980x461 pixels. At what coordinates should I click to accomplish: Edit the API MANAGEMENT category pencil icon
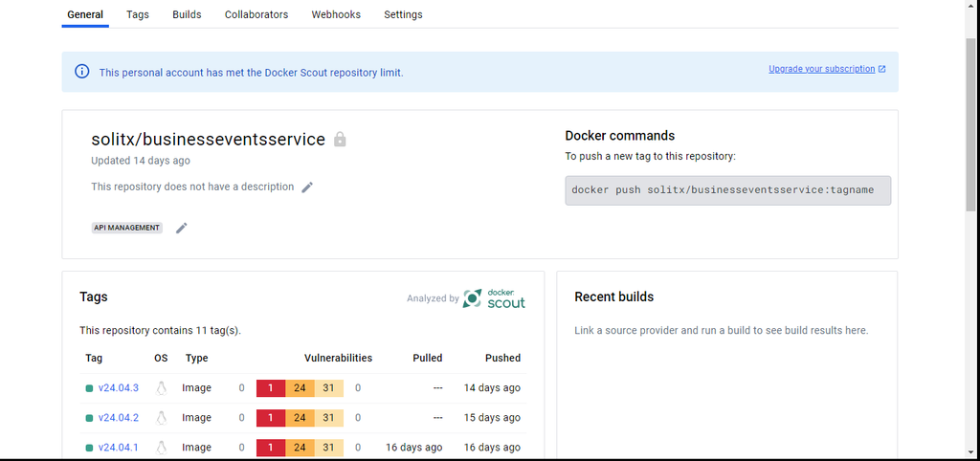tap(181, 228)
